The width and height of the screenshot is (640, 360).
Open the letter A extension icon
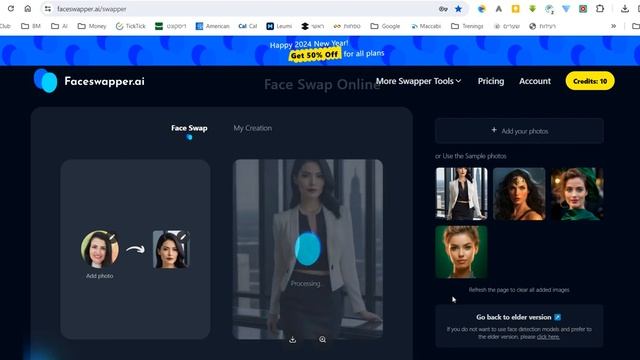coord(498,9)
